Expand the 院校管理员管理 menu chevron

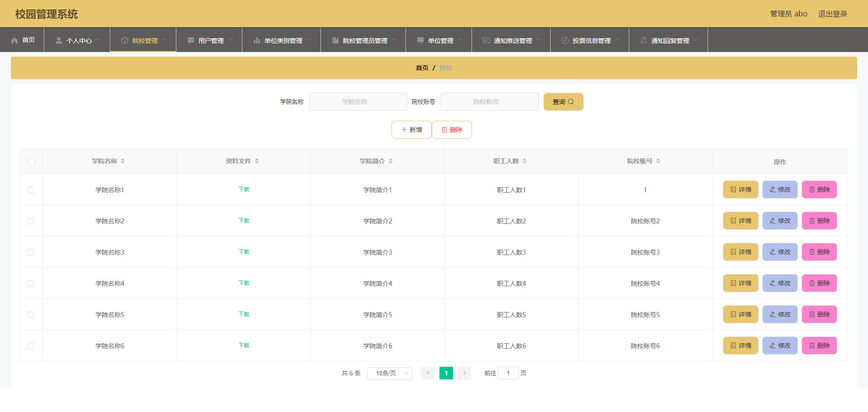tap(394, 40)
